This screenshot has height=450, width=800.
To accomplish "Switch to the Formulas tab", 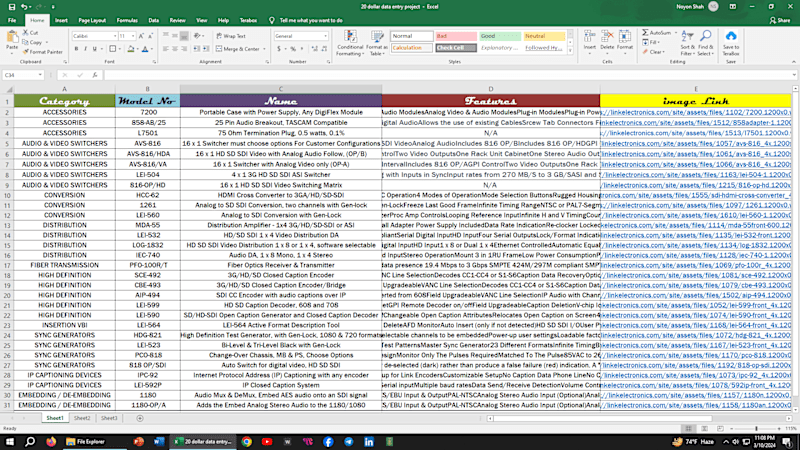I will coord(127,20).
